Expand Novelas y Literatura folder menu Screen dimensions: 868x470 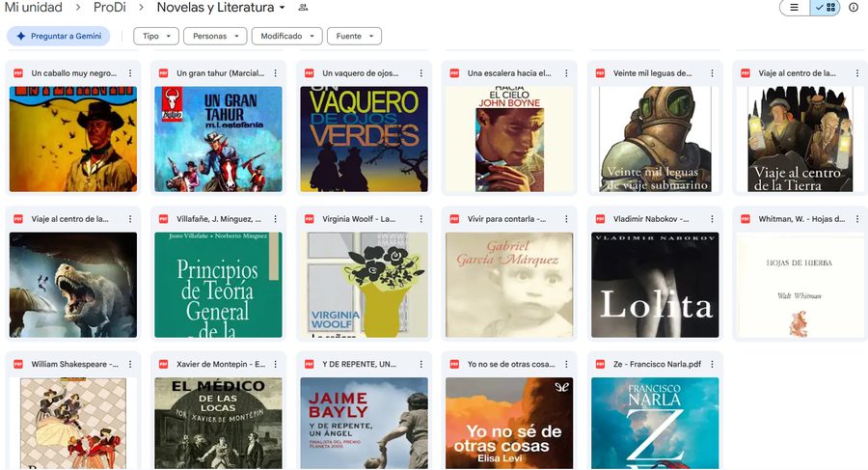click(x=283, y=8)
